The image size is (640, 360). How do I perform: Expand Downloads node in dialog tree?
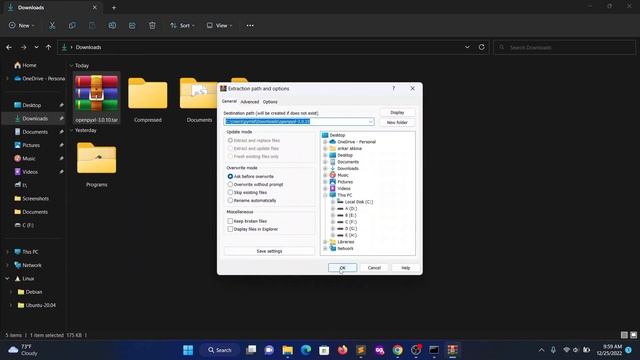tap(325, 169)
